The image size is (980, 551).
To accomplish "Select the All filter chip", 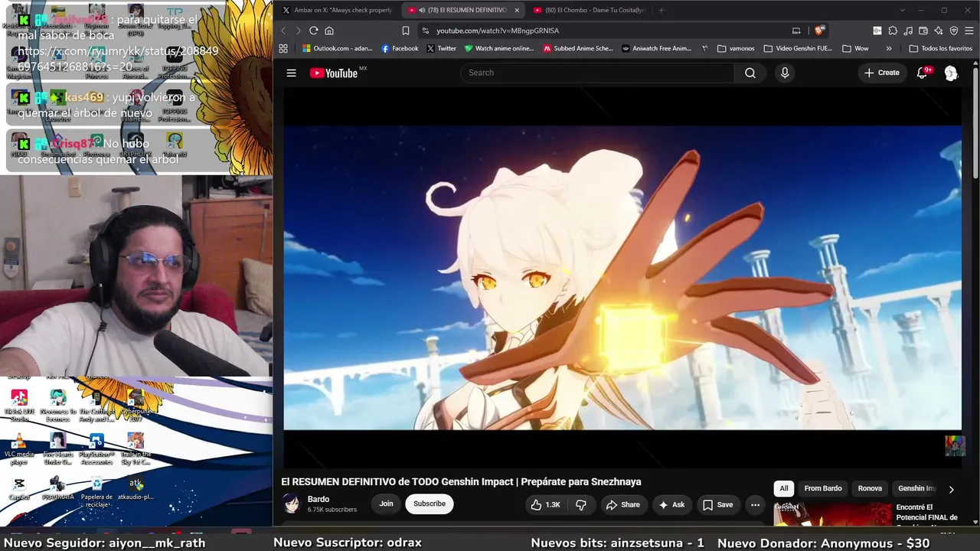I will (783, 488).
